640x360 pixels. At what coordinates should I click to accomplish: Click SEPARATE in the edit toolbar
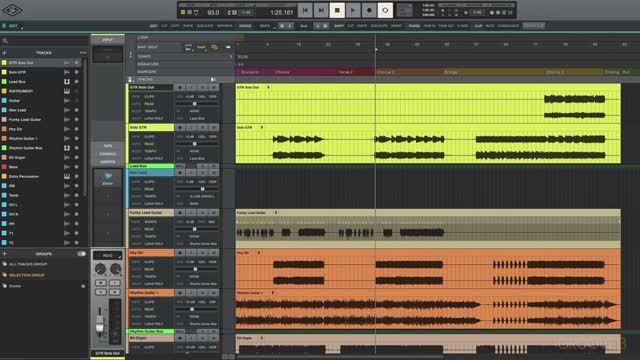coord(225,26)
